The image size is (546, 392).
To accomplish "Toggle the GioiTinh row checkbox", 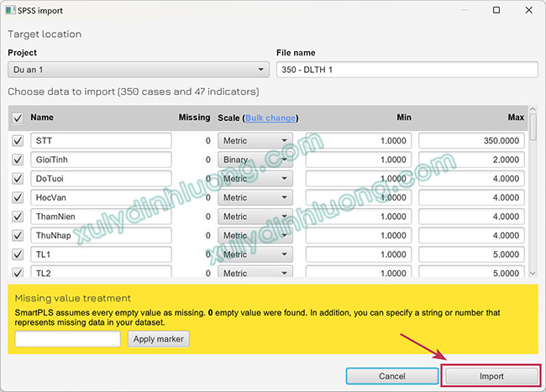I will [x=18, y=159].
